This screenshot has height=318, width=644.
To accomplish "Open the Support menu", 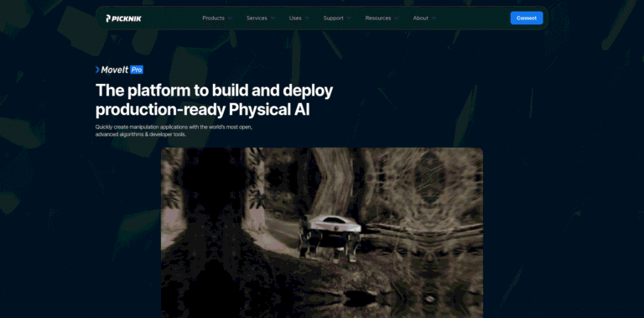I will tap(333, 18).
